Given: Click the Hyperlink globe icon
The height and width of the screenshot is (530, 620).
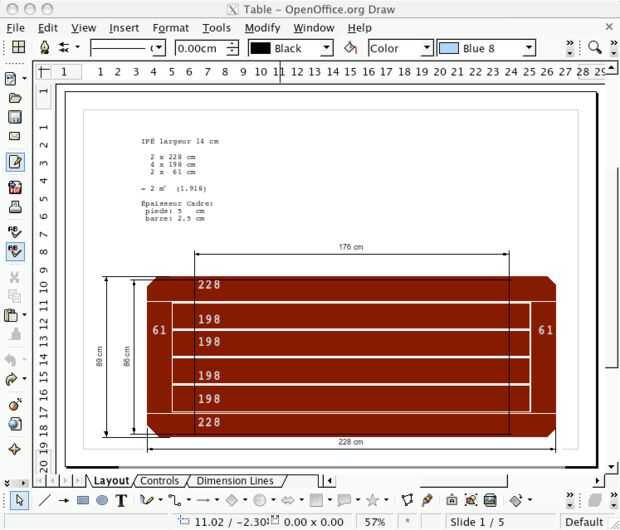Looking at the screenshot, I should 15,424.
